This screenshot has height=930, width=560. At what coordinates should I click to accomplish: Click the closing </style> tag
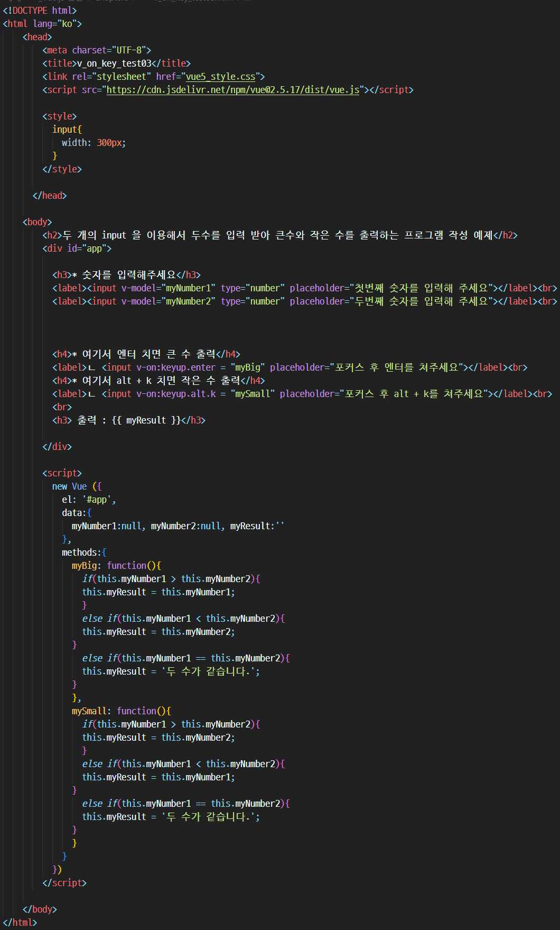click(x=62, y=169)
